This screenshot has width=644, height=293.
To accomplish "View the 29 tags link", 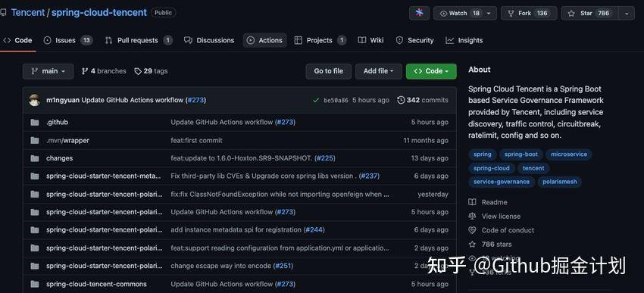I will coord(151,71).
